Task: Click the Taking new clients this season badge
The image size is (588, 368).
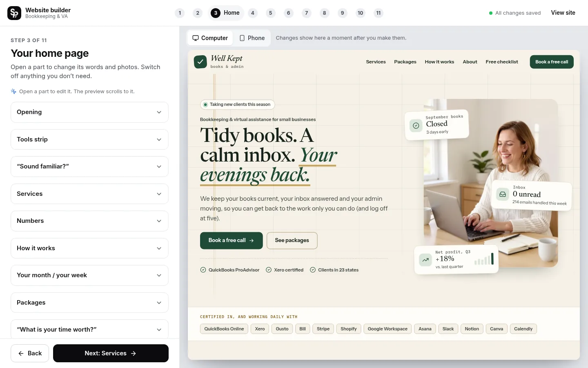Action: pos(238,105)
